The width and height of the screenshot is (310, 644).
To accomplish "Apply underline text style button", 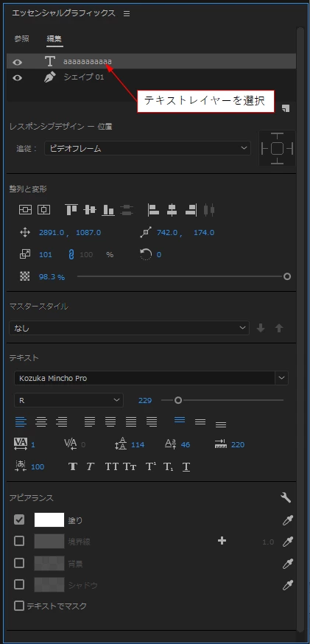I will 186,466.
